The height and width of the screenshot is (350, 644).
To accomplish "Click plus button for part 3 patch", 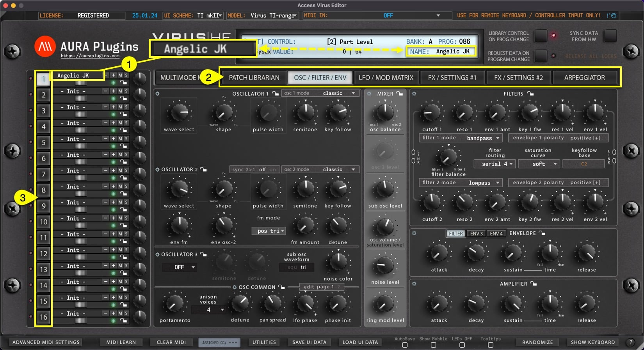I will pyautogui.click(x=113, y=107).
